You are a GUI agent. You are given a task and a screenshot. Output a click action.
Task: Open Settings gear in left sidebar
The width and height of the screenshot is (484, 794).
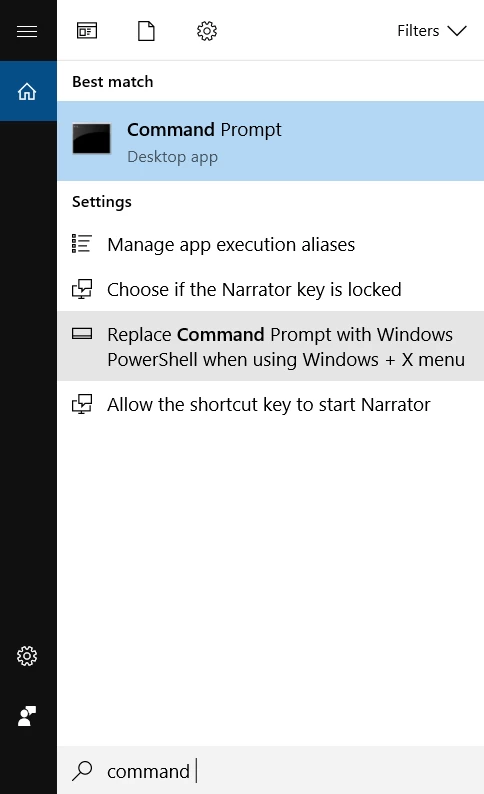(x=27, y=656)
